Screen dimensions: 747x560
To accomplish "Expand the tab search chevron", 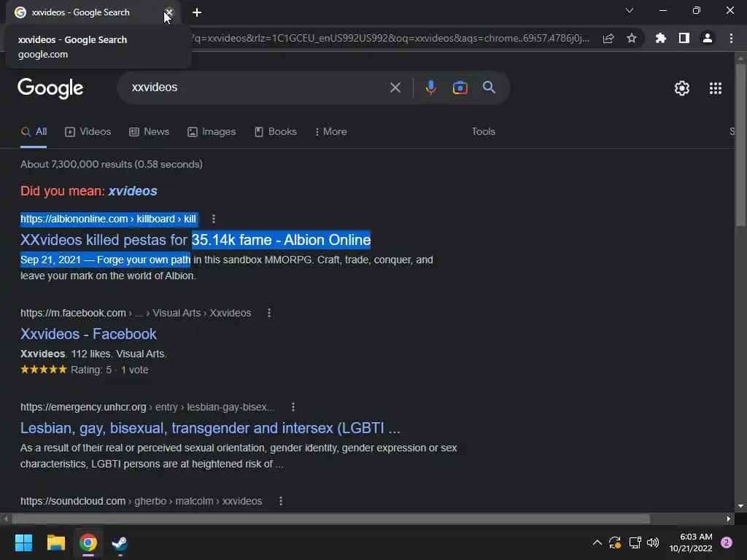I will pyautogui.click(x=630, y=10).
